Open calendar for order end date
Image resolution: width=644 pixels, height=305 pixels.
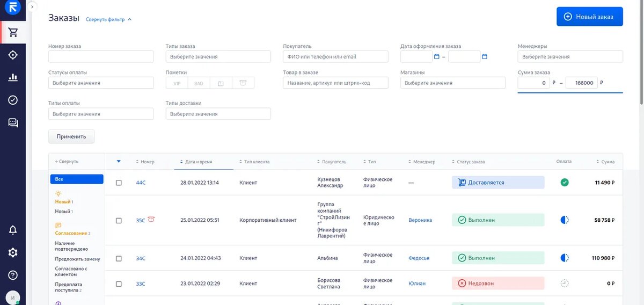coord(485,56)
